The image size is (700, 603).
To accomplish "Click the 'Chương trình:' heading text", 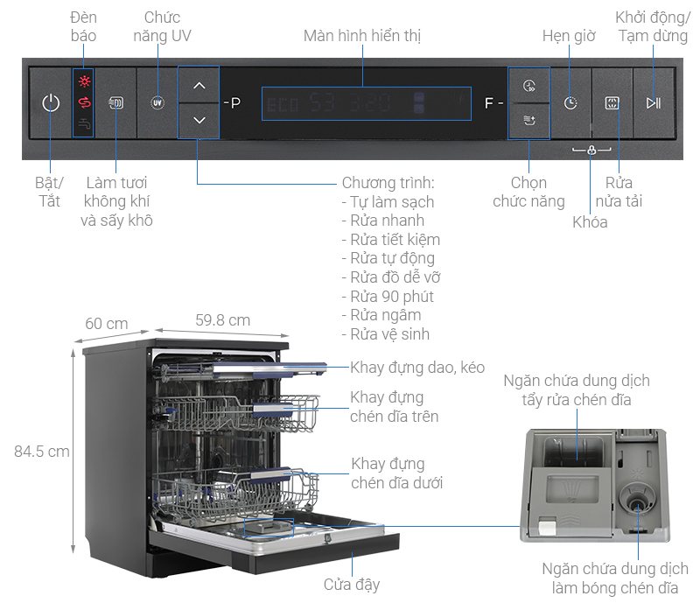I will tap(388, 183).
